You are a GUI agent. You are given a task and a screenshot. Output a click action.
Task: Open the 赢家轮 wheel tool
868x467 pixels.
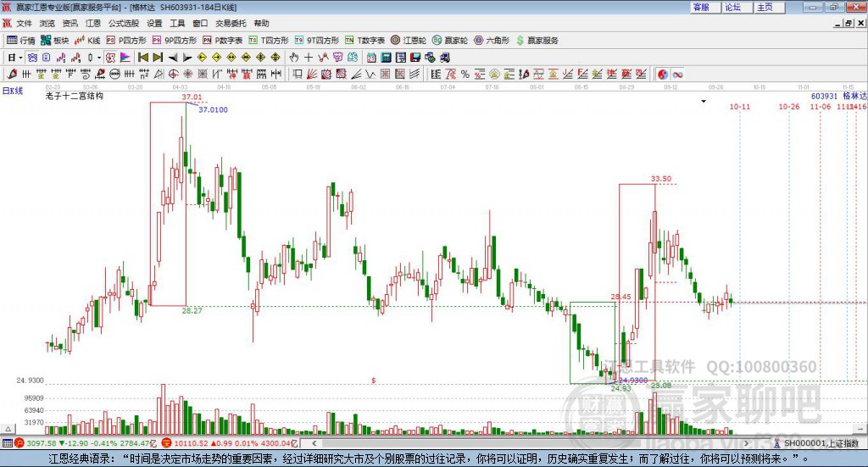pyautogui.click(x=450, y=41)
